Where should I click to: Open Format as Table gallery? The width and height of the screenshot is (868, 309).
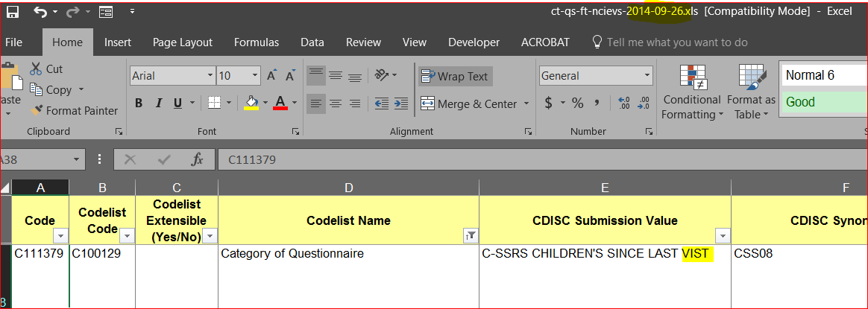pos(751,92)
